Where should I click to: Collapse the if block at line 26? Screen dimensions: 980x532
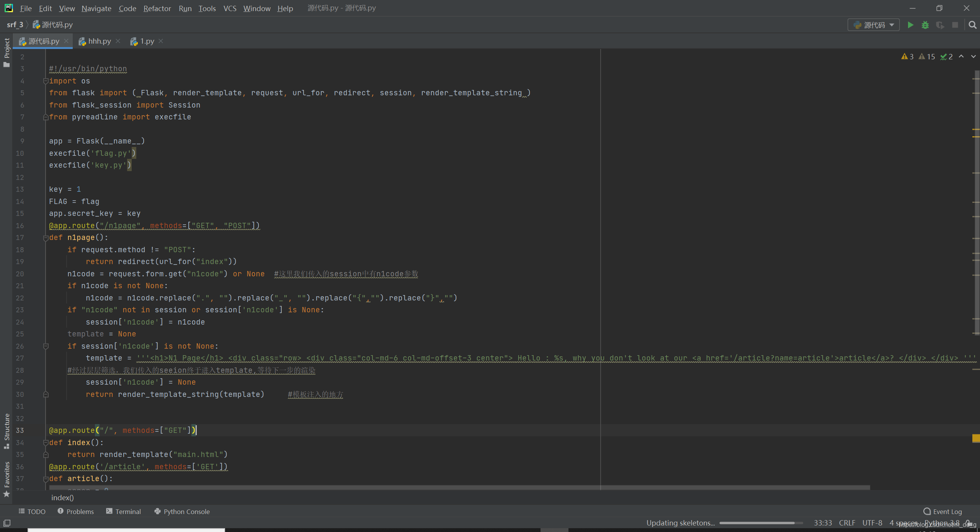46,346
